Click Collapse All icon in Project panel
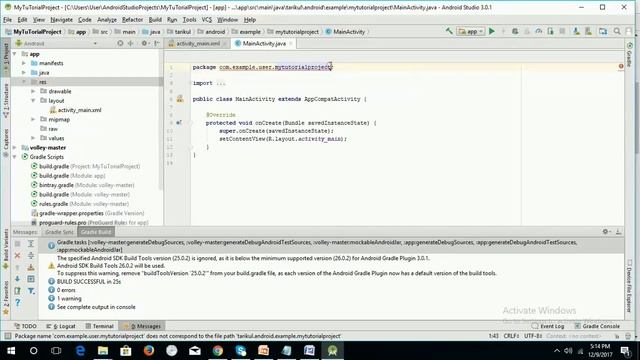The height and width of the screenshot is (360, 640). click(131, 43)
